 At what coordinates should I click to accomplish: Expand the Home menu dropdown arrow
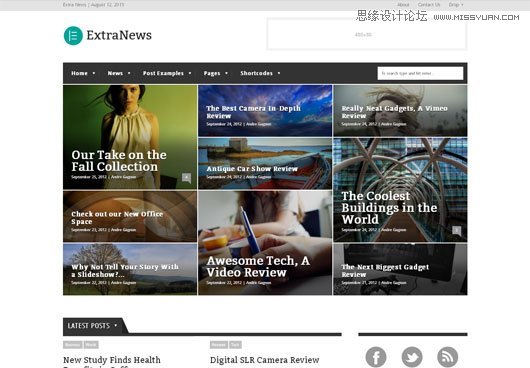click(94, 73)
